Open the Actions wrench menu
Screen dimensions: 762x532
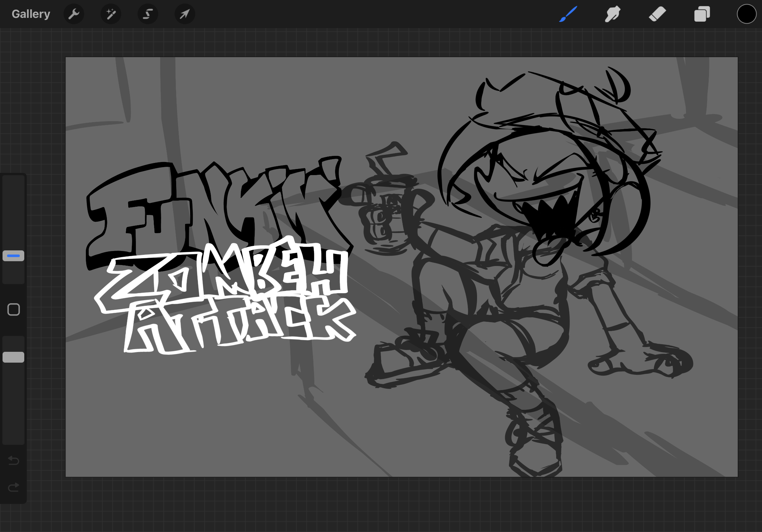point(74,14)
